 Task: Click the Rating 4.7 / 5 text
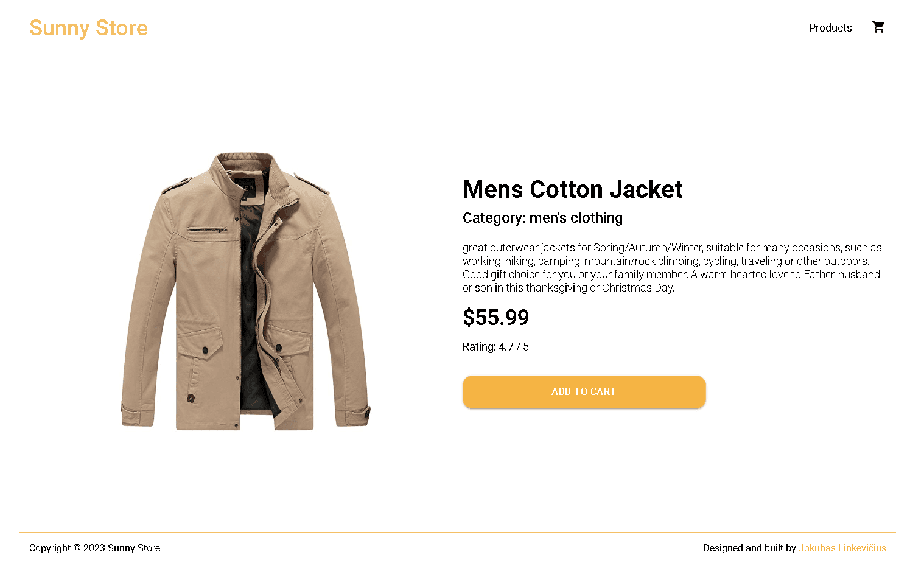(495, 347)
